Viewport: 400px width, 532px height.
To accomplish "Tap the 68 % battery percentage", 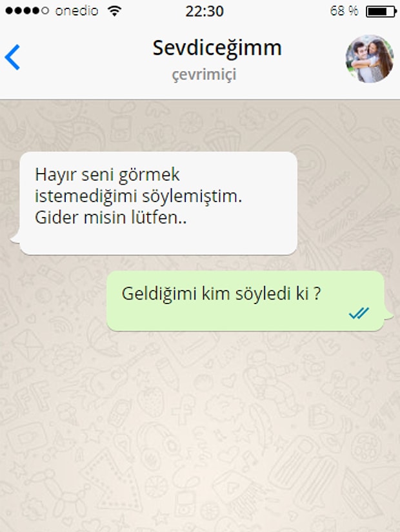I will pyautogui.click(x=344, y=11).
